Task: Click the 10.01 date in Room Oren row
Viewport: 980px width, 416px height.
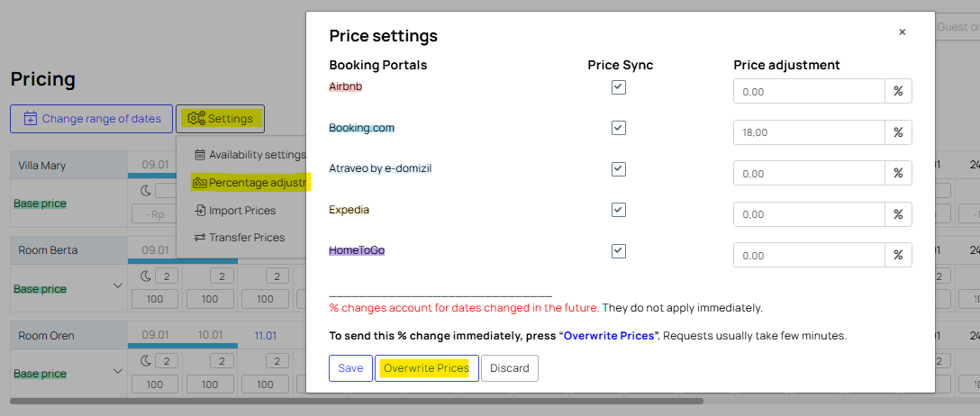Action: (210, 336)
